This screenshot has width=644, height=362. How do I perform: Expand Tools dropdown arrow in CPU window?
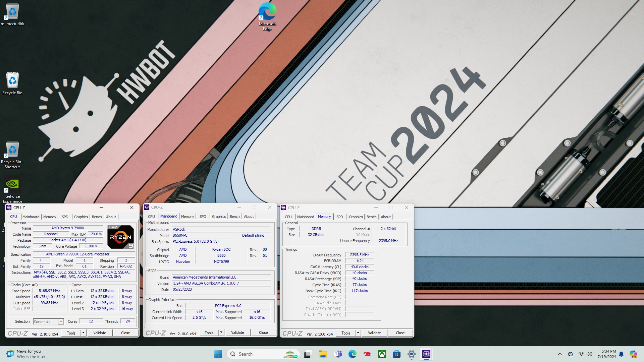tap(83, 333)
